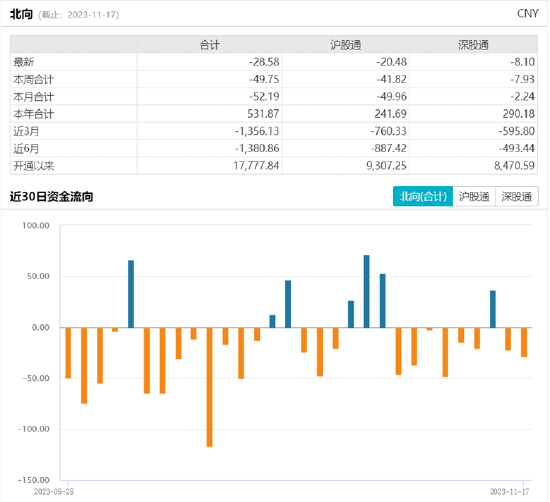This screenshot has height=502, width=550.
Task: Click the -49.75 weekly total value
Action: click(x=264, y=79)
